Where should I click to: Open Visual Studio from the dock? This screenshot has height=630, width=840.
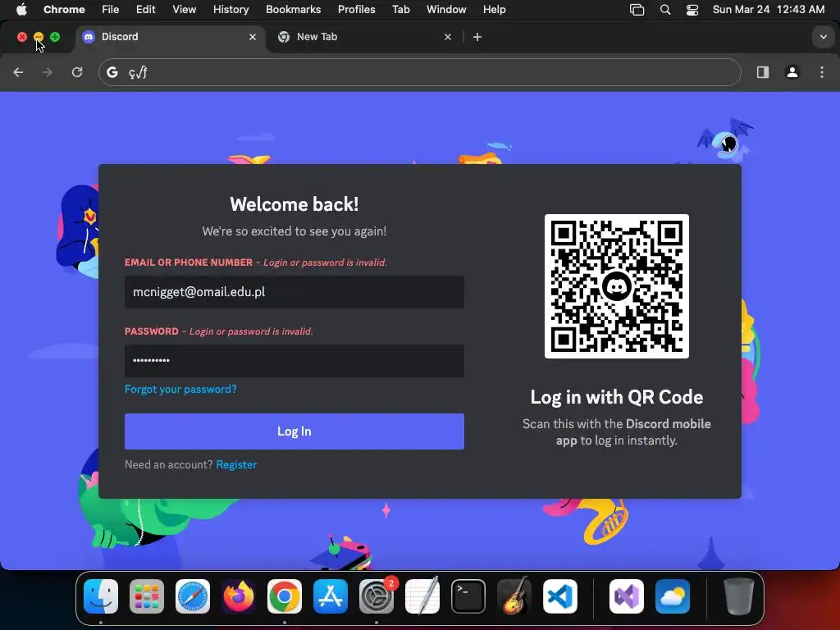pyautogui.click(x=627, y=596)
